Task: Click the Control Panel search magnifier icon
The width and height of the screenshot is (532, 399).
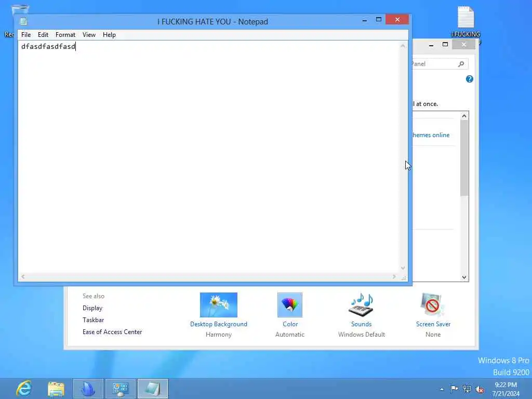Action: coord(461,64)
